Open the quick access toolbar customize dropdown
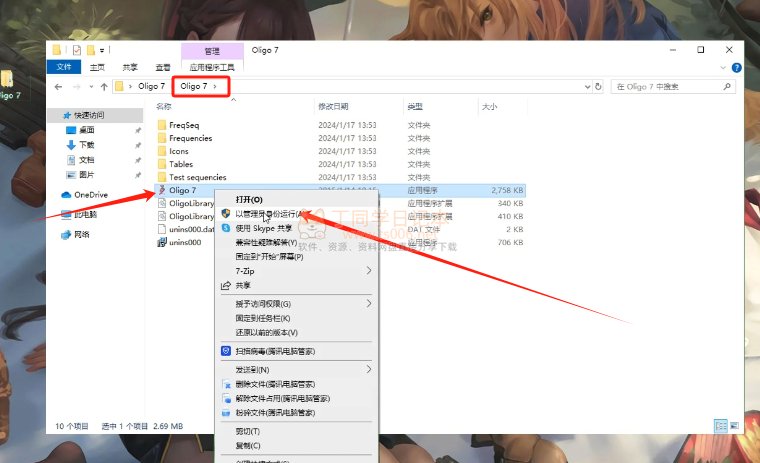Viewport: 760px width, 463px height. coord(102,50)
